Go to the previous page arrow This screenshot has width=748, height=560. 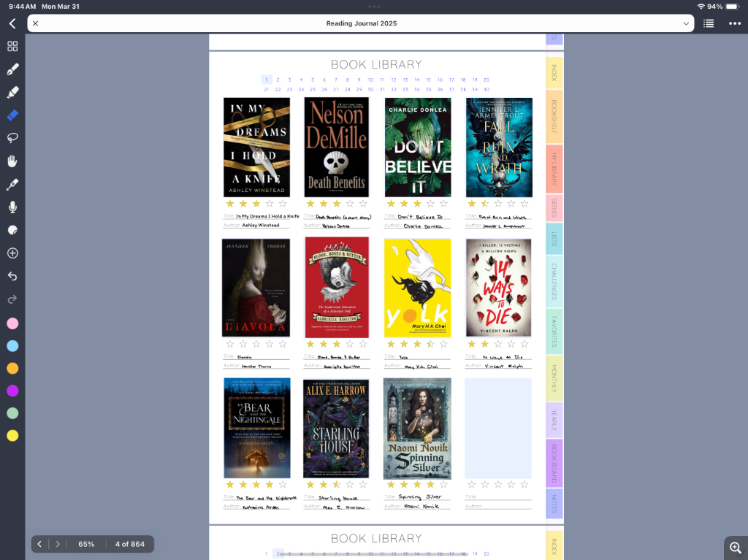tap(39, 544)
